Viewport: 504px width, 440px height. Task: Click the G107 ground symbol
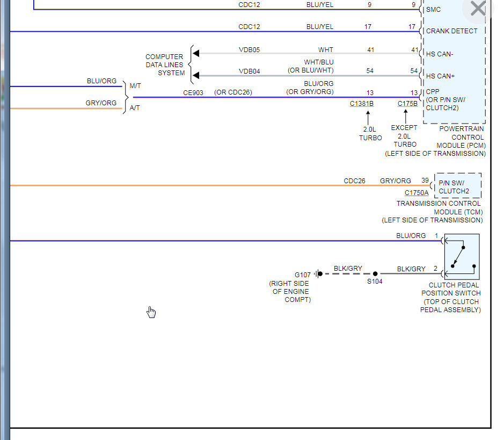(x=318, y=273)
